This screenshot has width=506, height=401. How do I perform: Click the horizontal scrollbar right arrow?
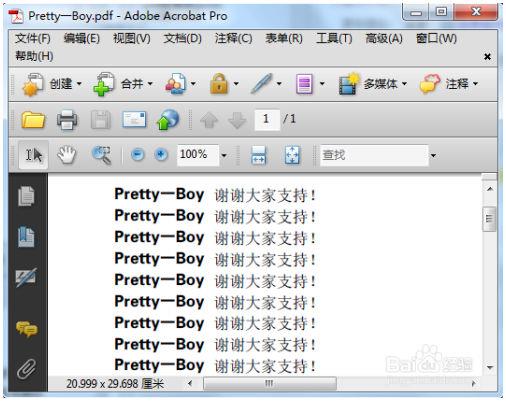coord(473,383)
